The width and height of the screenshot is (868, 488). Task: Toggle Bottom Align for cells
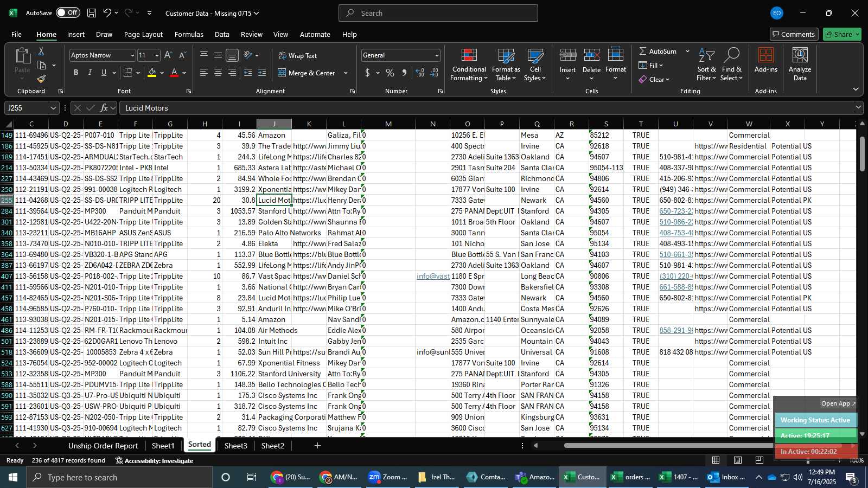pyautogui.click(x=232, y=55)
